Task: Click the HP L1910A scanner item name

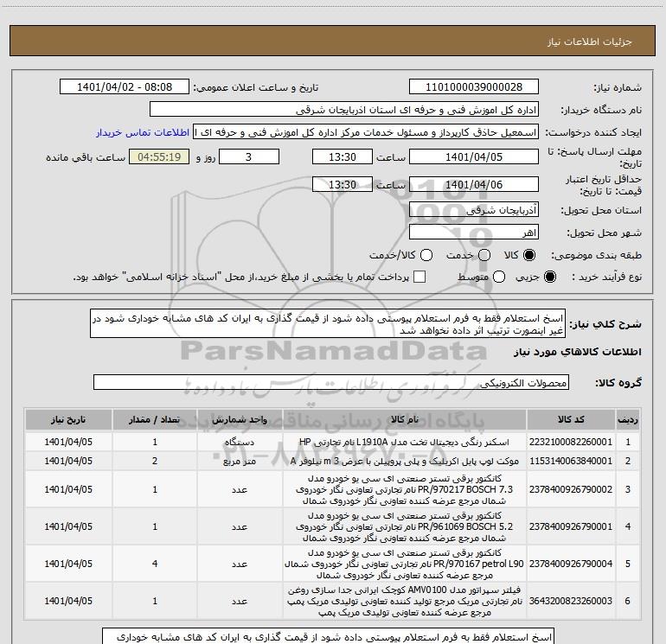Action: [x=405, y=442]
